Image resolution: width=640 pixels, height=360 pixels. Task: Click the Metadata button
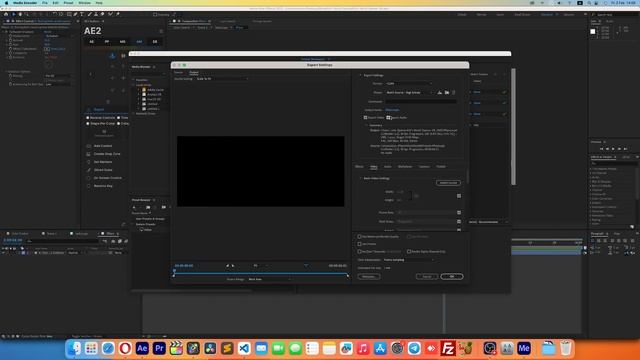pyautogui.click(x=369, y=277)
